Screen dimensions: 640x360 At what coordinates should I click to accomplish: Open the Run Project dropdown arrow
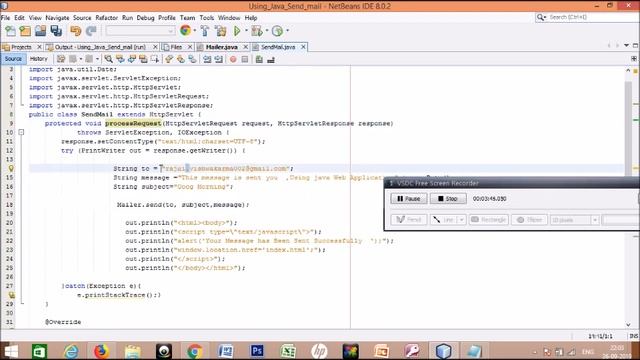coord(246,31)
